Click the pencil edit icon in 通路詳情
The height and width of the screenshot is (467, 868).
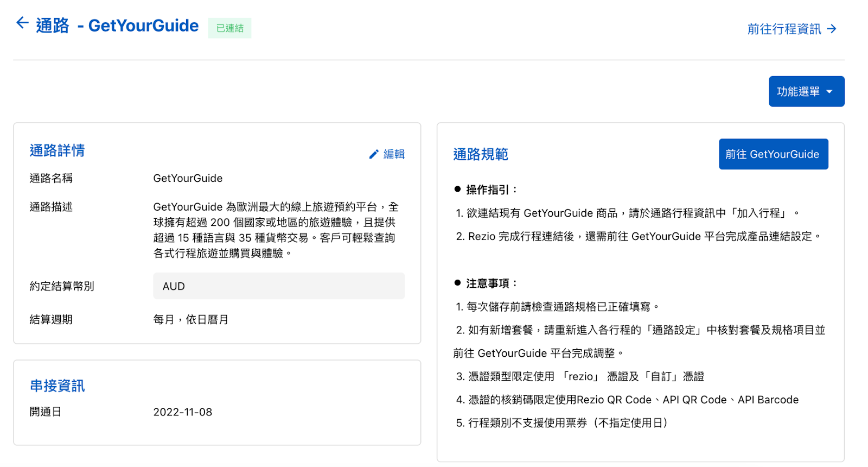[x=374, y=154]
